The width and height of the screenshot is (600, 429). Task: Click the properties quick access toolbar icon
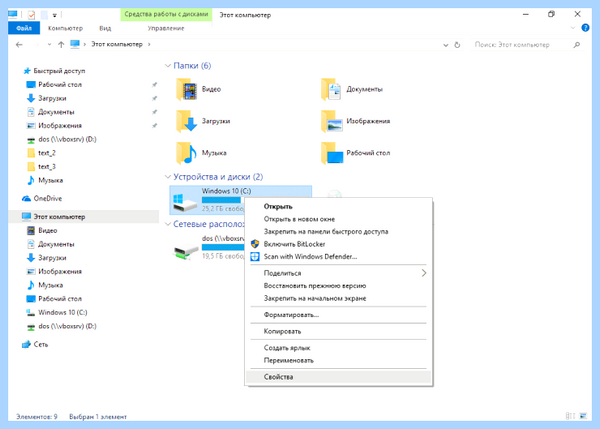click(x=31, y=15)
